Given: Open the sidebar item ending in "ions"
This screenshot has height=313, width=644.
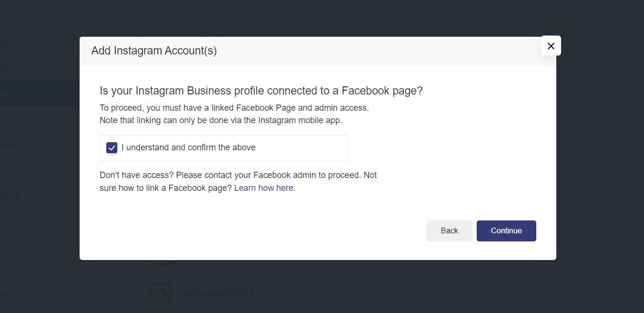Looking at the screenshot, I should point(10,118).
